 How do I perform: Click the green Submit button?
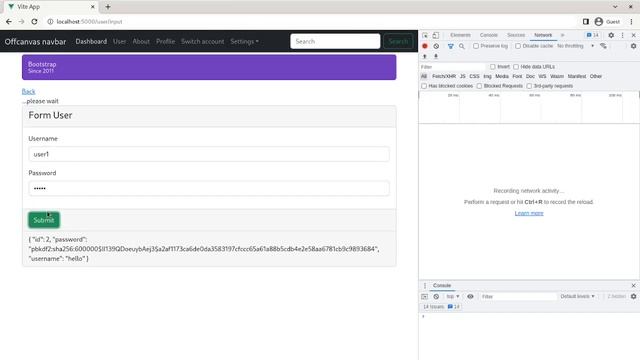click(44, 220)
